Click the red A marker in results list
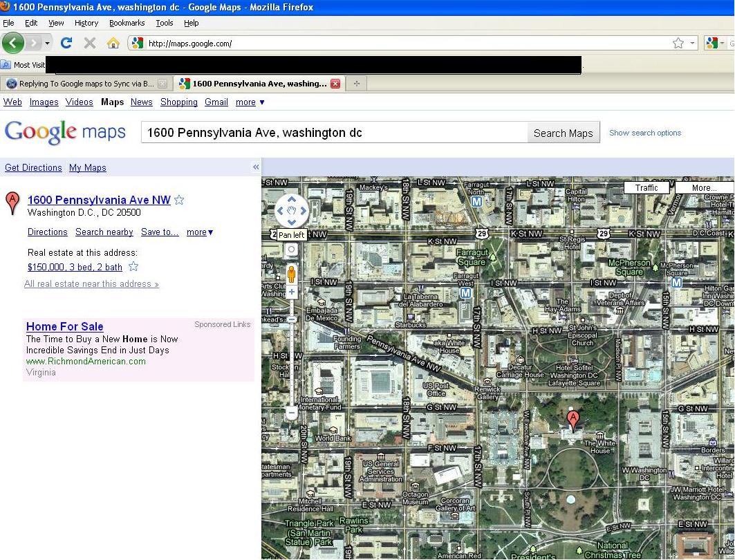This screenshot has height=560, width=735. tap(12, 203)
